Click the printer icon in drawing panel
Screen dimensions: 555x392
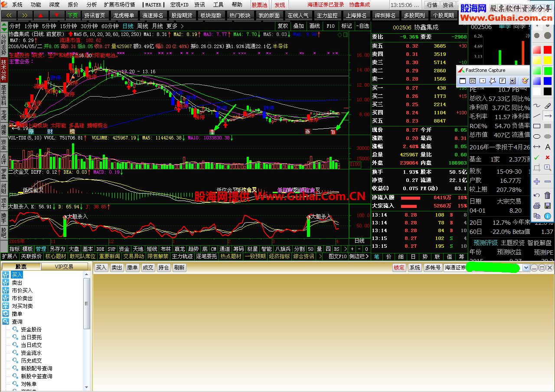[x=537, y=205]
